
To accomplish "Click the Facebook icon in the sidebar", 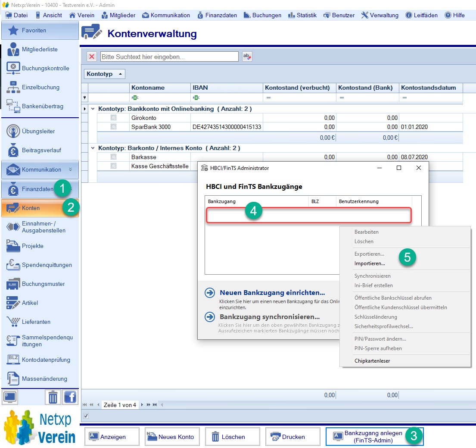I will pyautogui.click(x=70, y=397).
